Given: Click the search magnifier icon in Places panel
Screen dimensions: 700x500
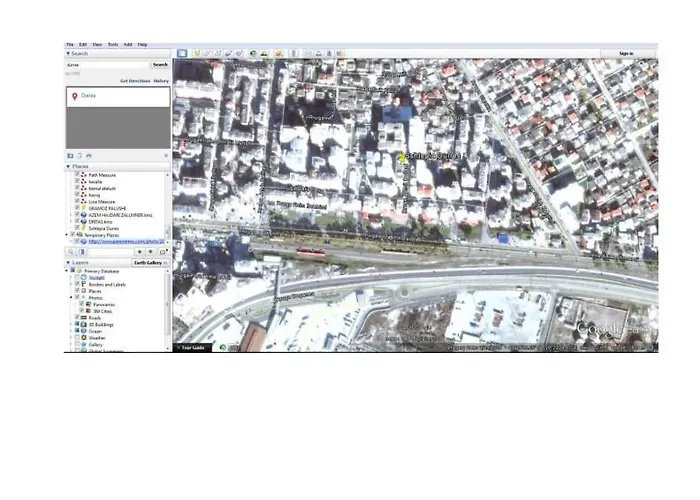Looking at the screenshot, I should [71, 251].
